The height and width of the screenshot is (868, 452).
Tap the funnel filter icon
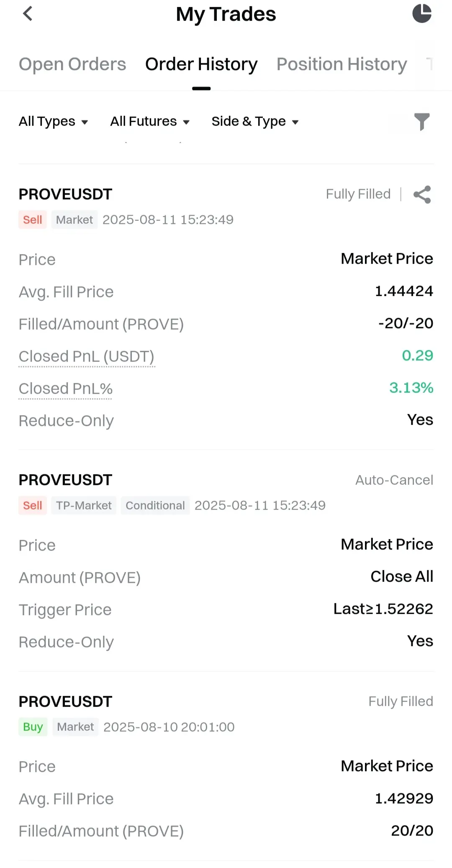point(422,122)
